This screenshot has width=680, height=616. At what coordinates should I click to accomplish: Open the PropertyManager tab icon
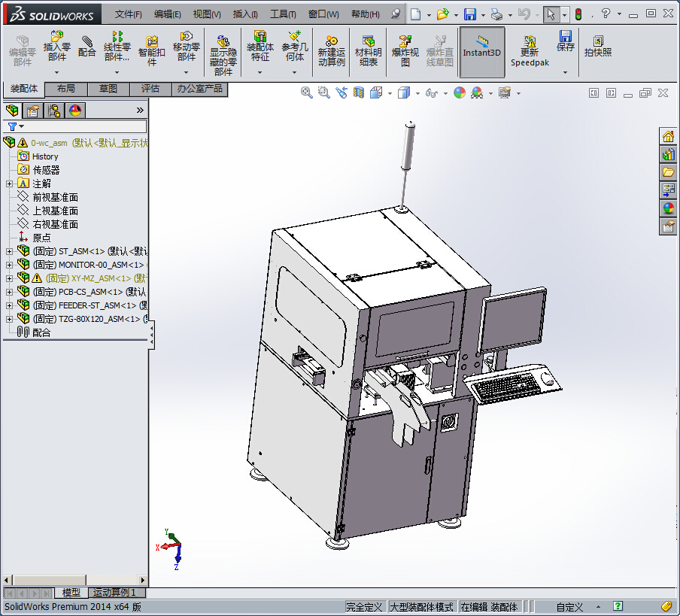point(32,111)
